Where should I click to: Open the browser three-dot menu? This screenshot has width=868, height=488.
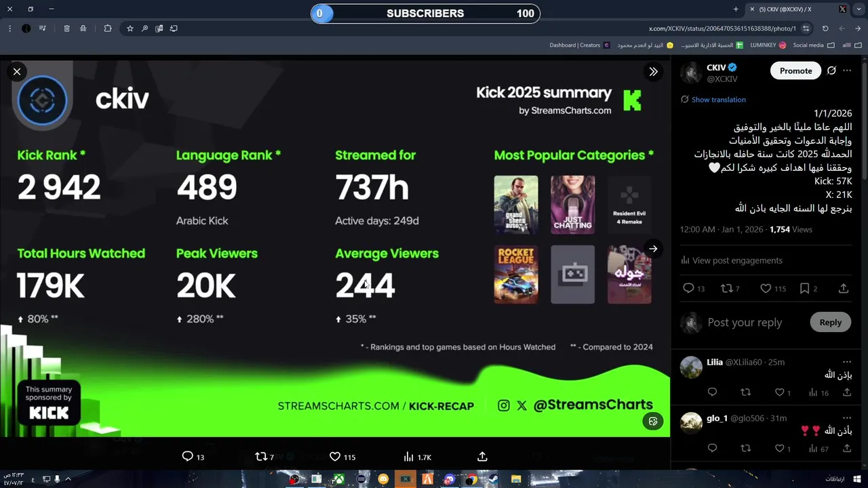[x=9, y=28]
